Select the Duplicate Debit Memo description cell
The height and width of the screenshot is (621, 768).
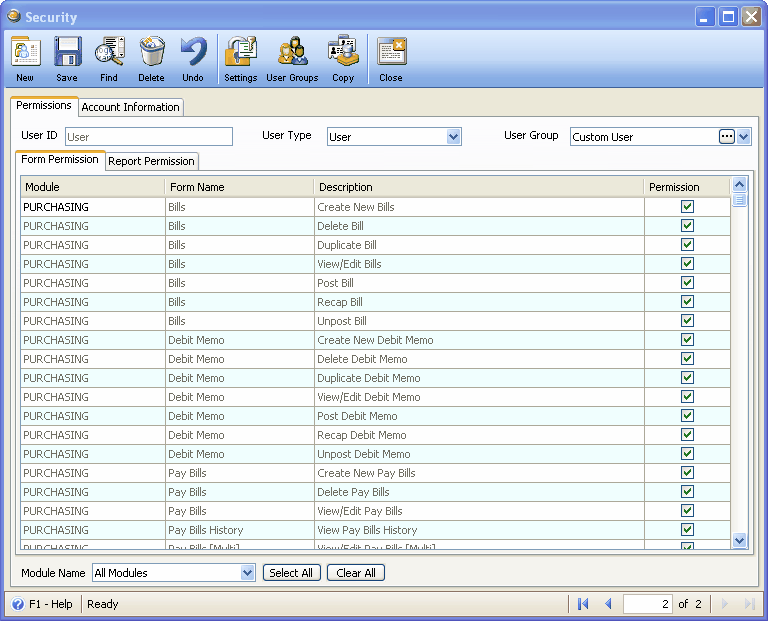(x=479, y=378)
